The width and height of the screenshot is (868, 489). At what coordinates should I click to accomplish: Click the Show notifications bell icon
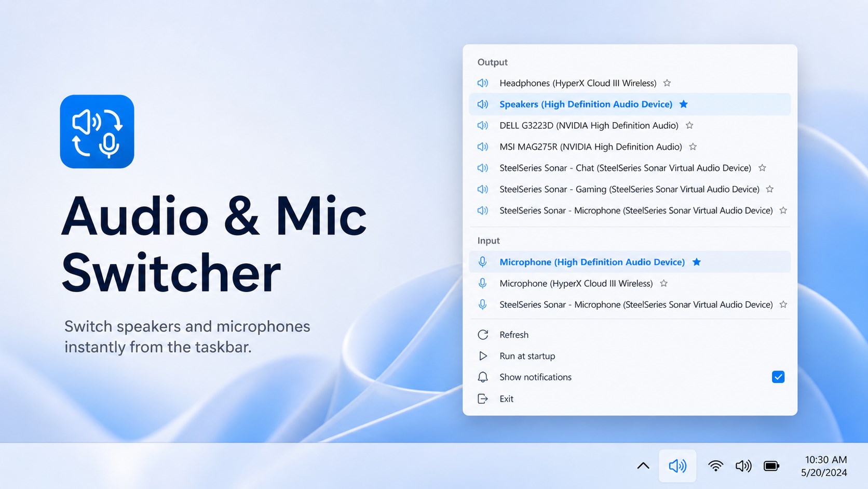coord(483,377)
